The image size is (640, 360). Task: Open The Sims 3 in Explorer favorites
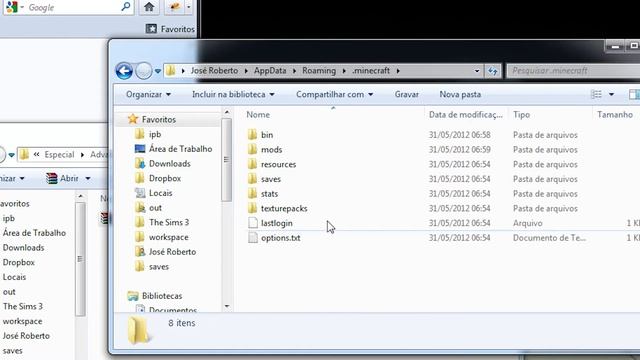pos(169,222)
